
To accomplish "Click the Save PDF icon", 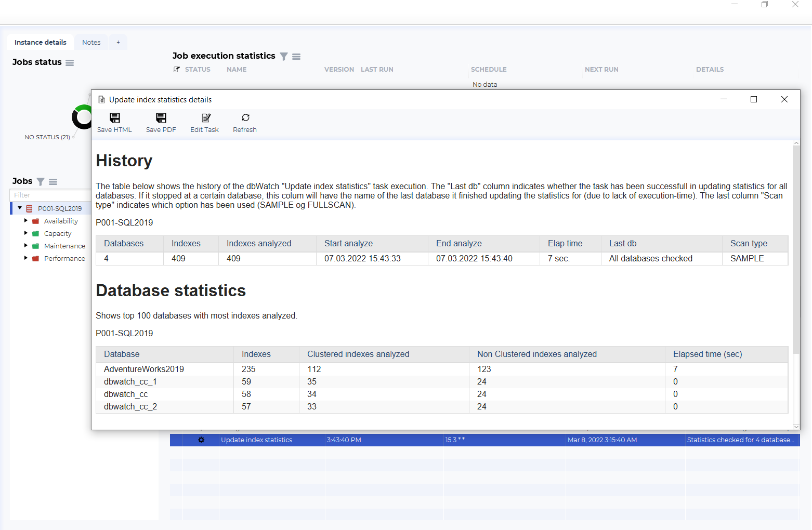I will [161, 122].
